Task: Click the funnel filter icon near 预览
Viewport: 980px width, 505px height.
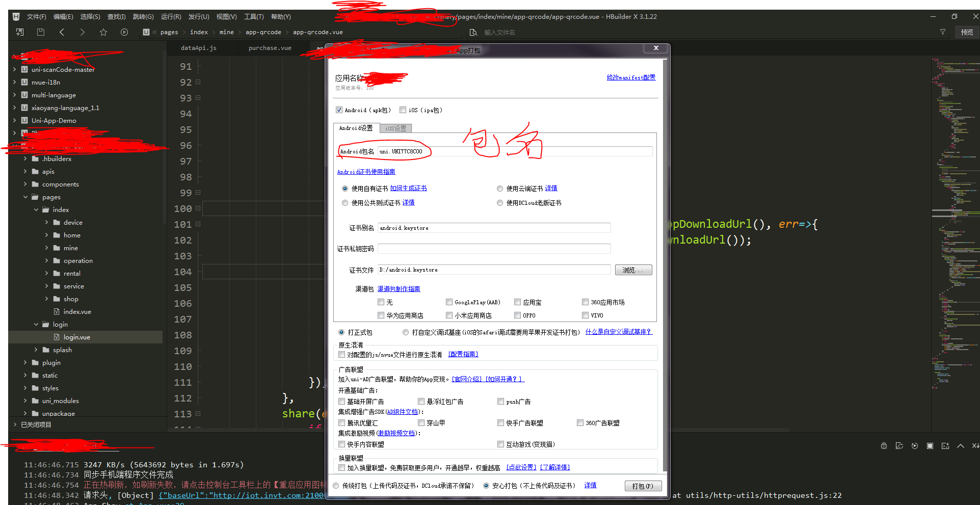Action: point(943,32)
